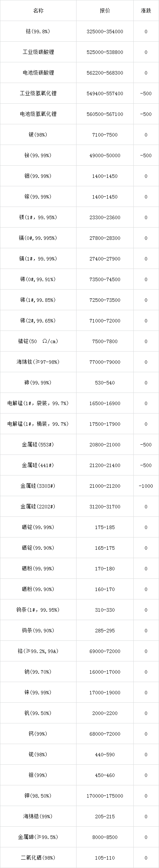This screenshot has height=868, width=159.
Task: Click the 金属硅(2202#) price 31200-31700
Action: (x=105, y=507)
